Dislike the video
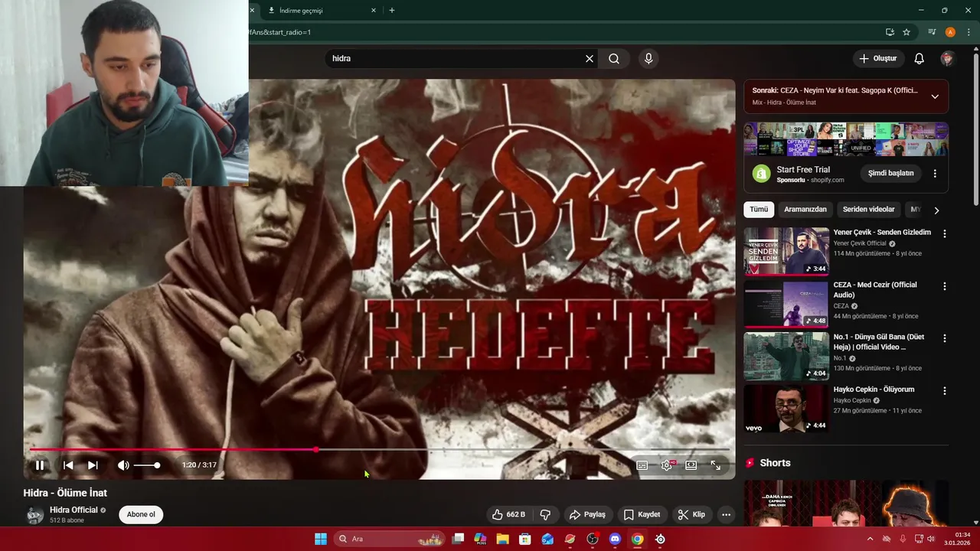This screenshot has height=551, width=980. (x=546, y=514)
